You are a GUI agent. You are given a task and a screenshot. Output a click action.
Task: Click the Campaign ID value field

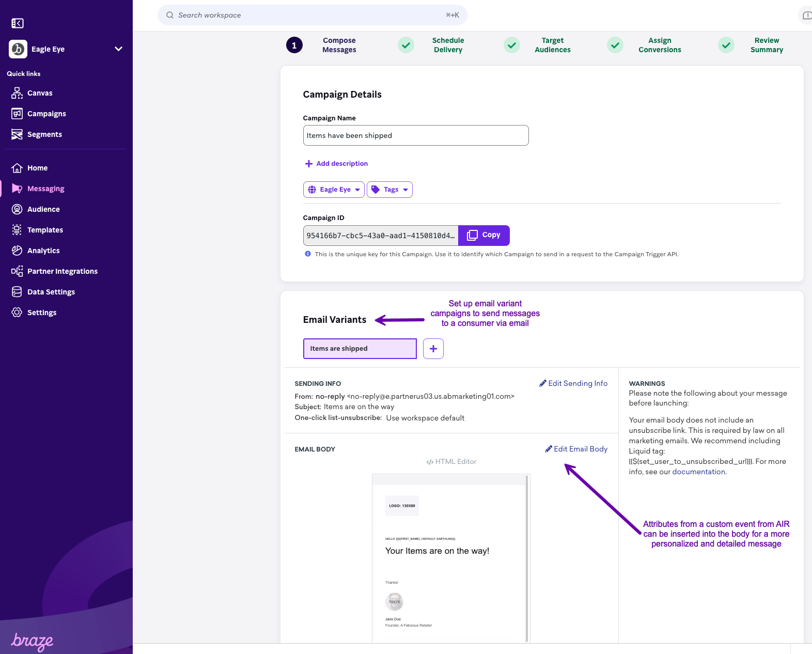pyautogui.click(x=381, y=236)
